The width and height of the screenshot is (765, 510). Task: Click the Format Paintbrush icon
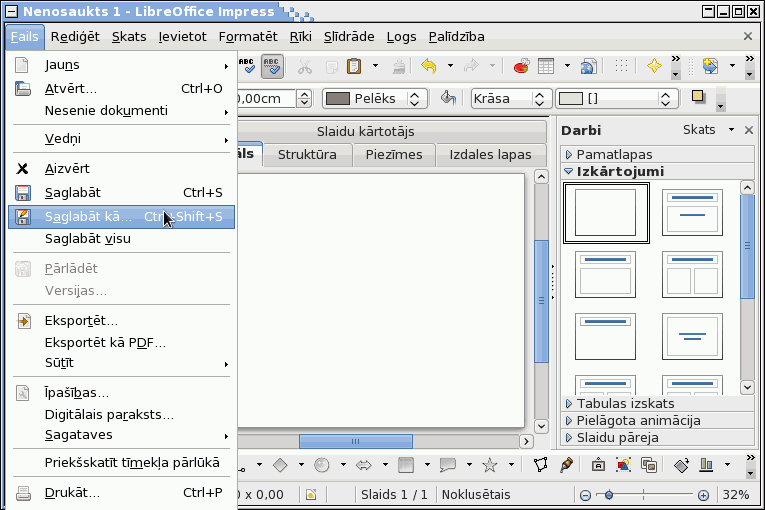(399, 65)
